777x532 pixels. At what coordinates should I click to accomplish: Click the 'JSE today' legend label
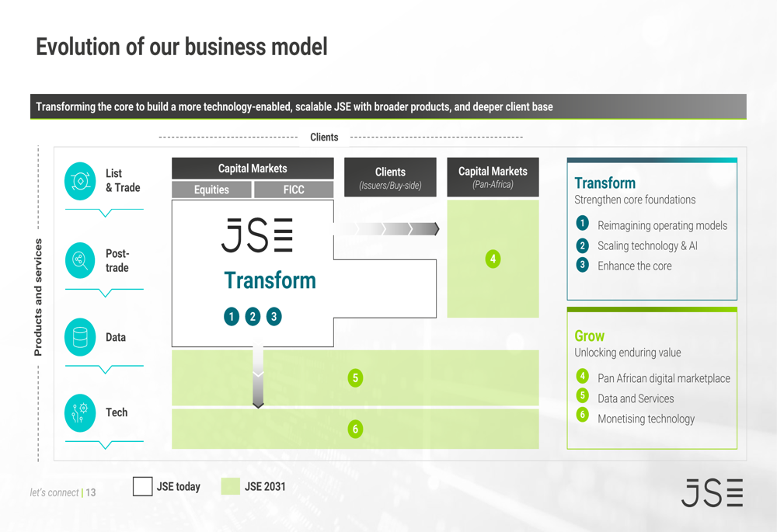click(179, 486)
